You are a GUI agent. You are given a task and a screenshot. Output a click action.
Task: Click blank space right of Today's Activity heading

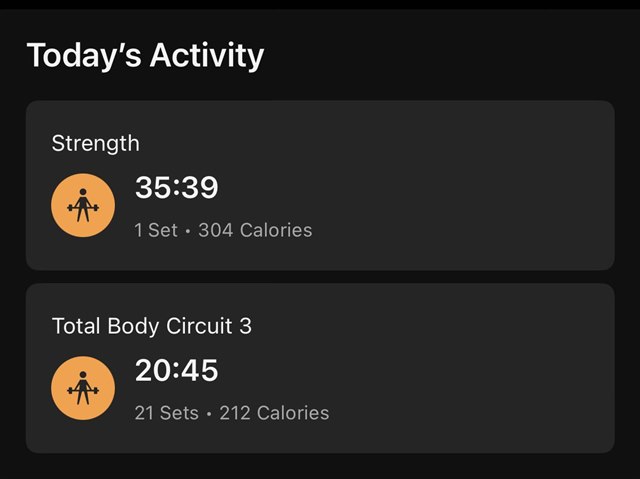(450, 55)
